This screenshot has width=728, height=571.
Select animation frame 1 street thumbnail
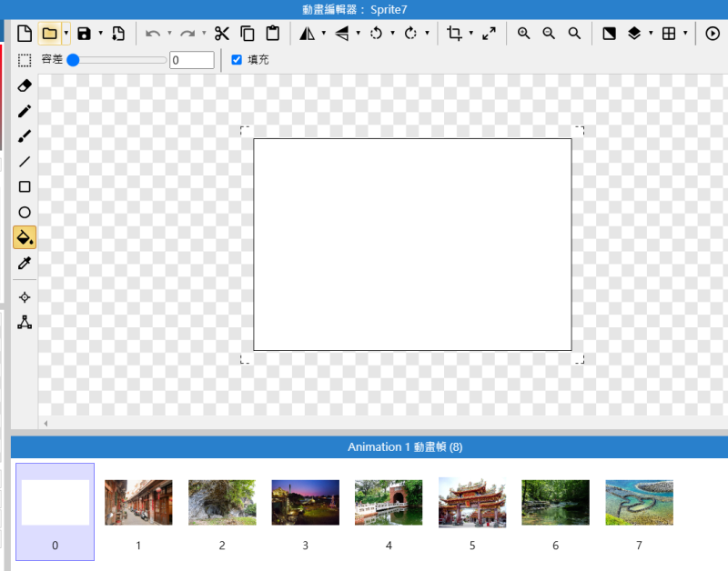138,502
